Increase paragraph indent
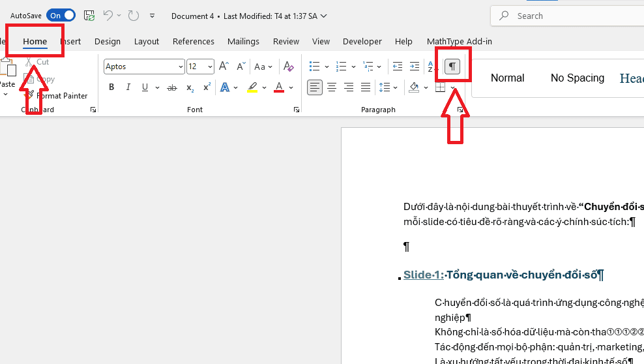This screenshot has height=364, width=644. click(x=415, y=66)
